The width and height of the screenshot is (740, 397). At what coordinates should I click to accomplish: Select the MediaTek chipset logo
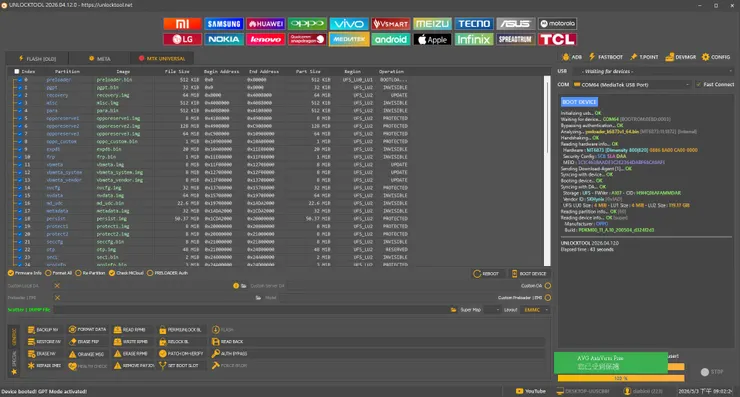tap(349, 39)
